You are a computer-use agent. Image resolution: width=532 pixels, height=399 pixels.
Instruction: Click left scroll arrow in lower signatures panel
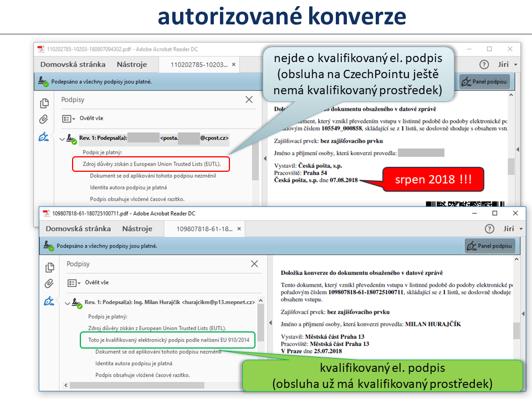pyautogui.click(x=66, y=386)
